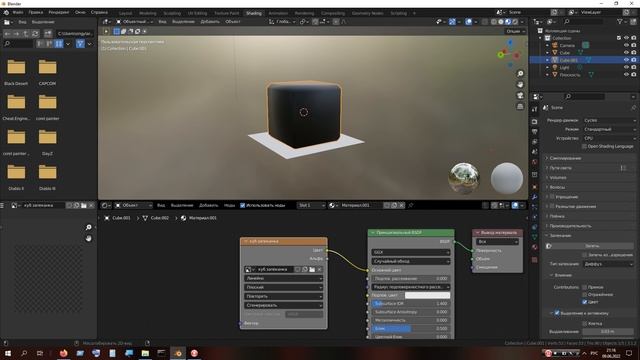The image size is (640, 360).
Task: Open the Slot 1 dropdown
Action: [x=311, y=205]
